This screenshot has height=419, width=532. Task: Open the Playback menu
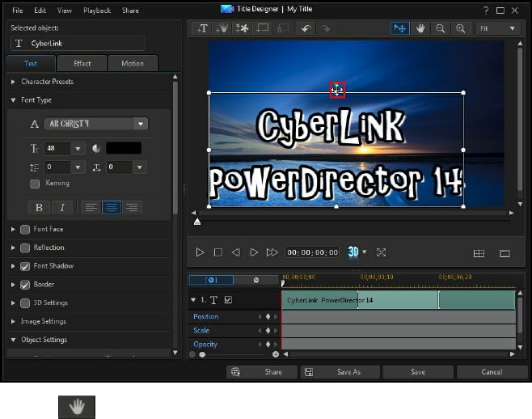coord(97,11)
